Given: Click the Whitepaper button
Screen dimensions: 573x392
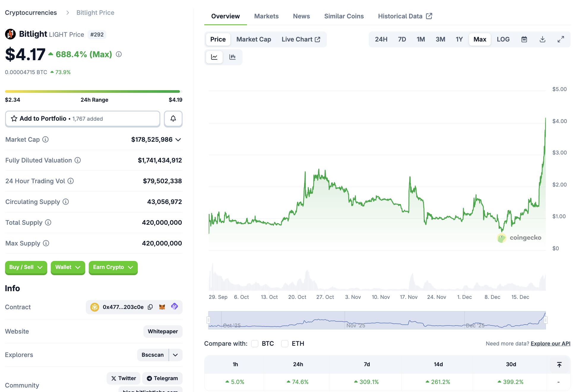Looking at the screenshot, I should click(163, 331).
